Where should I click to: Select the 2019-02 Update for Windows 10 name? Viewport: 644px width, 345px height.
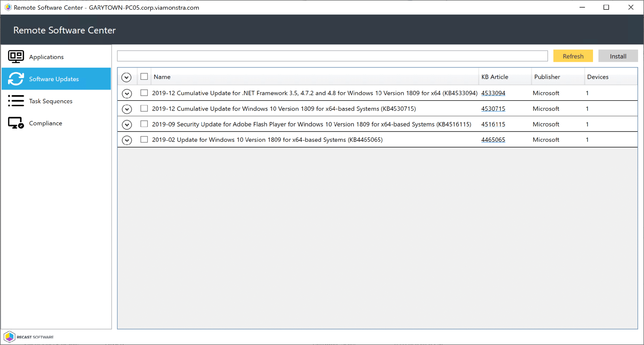click(x=267, y=140)
